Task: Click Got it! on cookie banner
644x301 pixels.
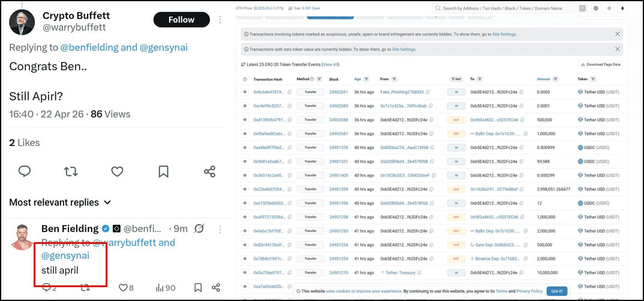Action: click(556, 291)
